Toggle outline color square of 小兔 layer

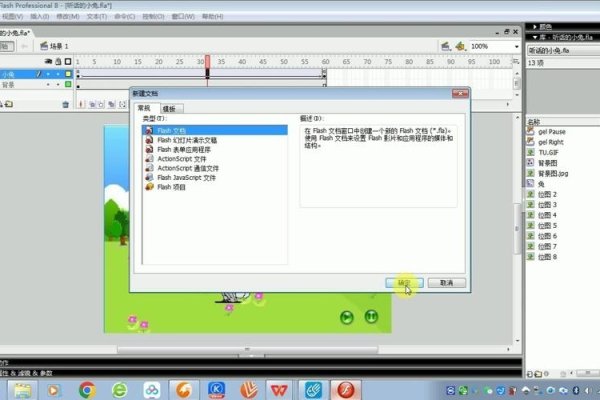click(x=68, y=74)
